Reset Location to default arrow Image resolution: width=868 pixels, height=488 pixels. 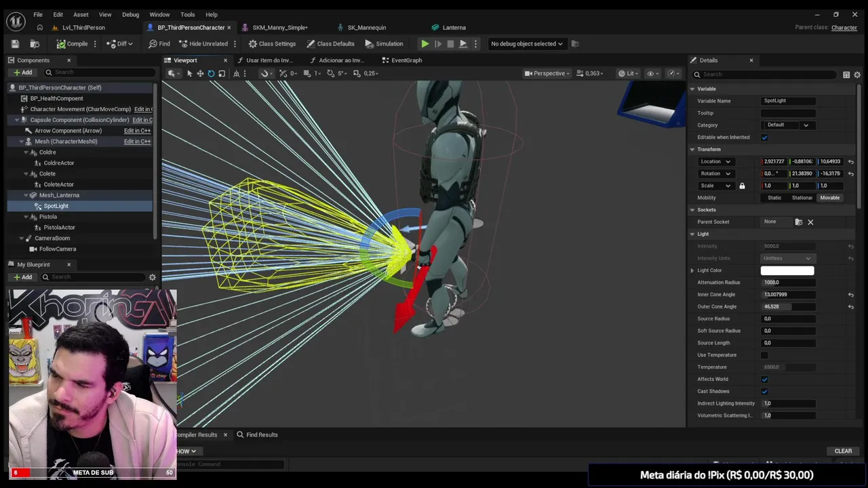click(x=850, y=162)
